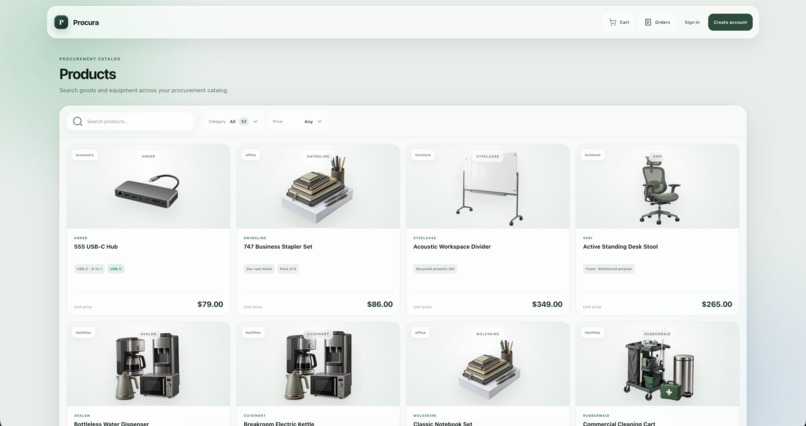This screenshot has height=426, width=806.
Task: Click the Active Standing Desk Stool chair image
Action: coord(660,190)
